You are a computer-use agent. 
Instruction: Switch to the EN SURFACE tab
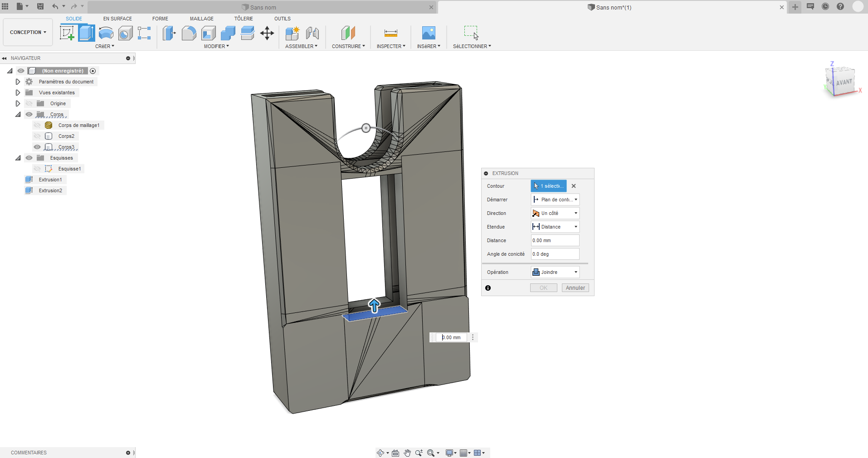click(x=117, y=19)
